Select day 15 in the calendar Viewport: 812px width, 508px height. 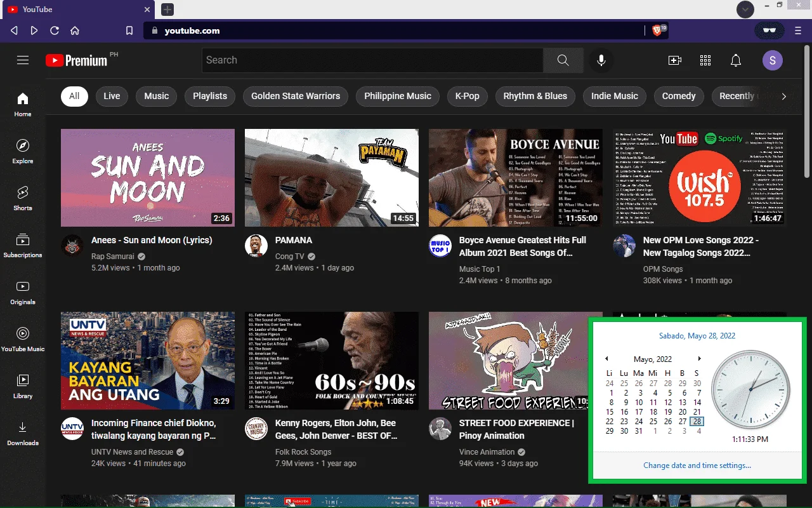pyautogui.click(x=610, y=411)
